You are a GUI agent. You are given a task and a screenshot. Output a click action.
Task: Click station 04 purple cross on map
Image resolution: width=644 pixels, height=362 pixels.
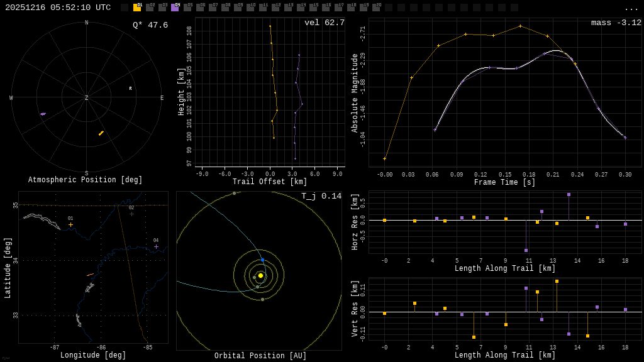coord(156,246)
